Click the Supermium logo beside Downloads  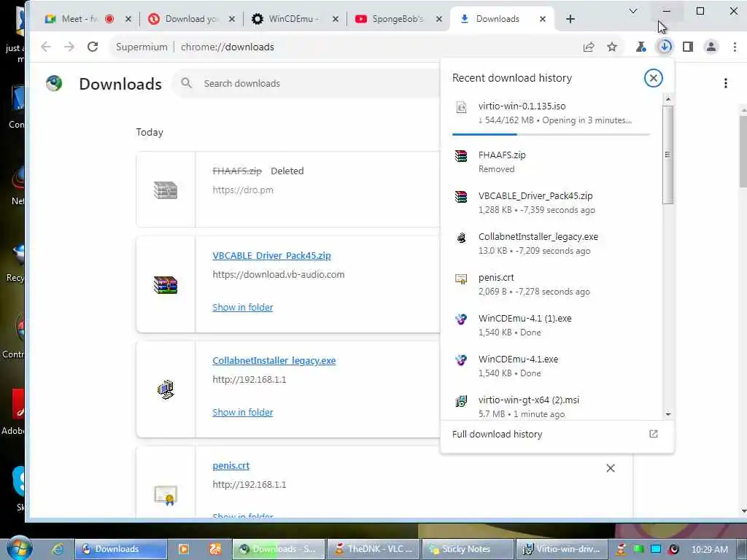(x=54, y=83)
